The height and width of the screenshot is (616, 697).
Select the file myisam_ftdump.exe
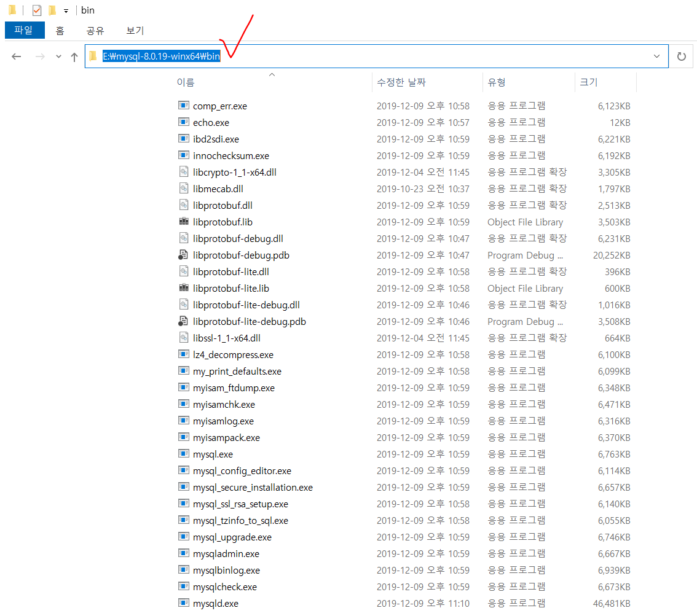234,388
